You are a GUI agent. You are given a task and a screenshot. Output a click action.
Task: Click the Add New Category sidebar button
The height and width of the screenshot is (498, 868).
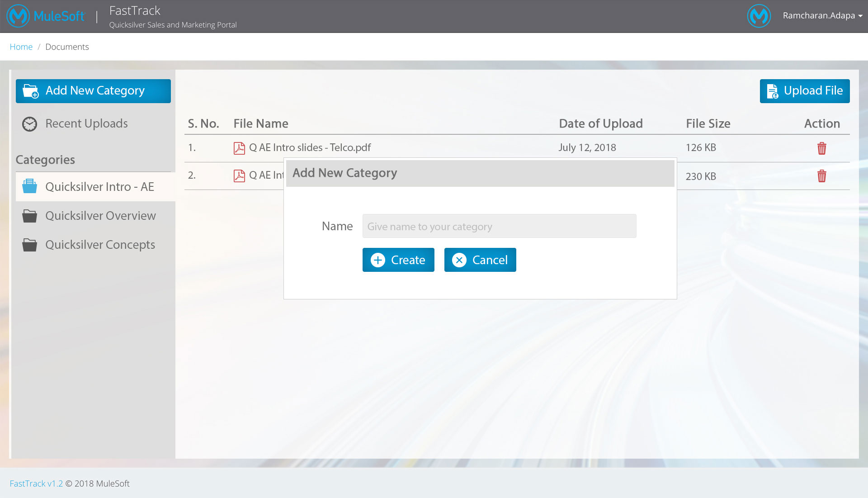pos(93,91)
